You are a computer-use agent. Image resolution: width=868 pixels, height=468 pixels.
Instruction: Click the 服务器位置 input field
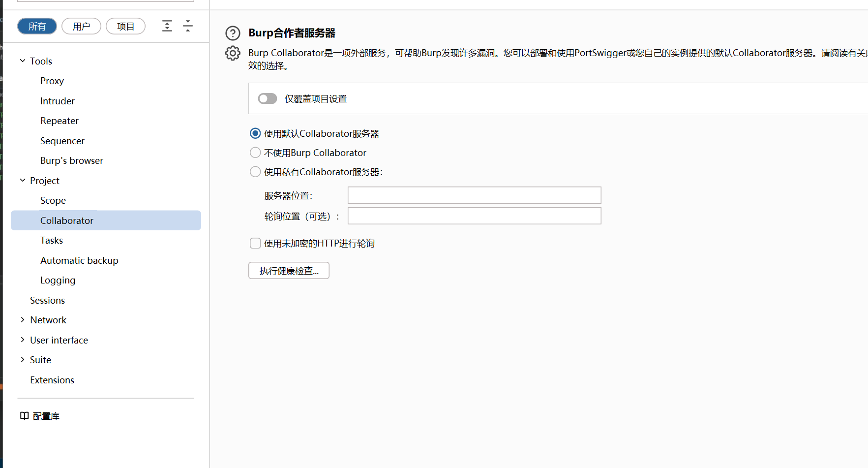point(474,195)
